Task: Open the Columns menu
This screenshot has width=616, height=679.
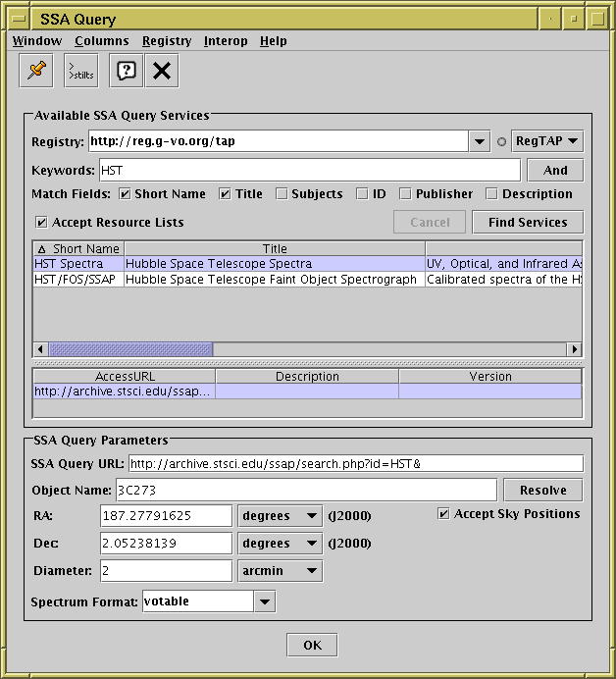Action: click(x=101, y=41)
